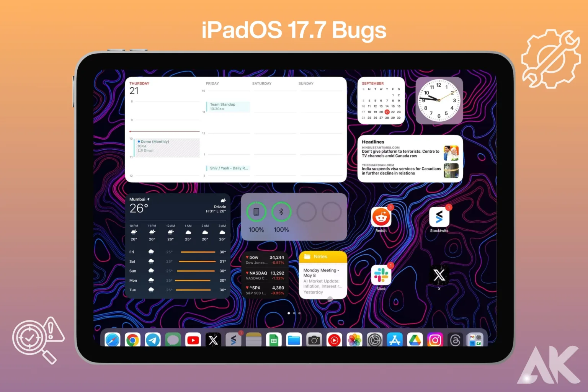The width and height of the screenshot is (588, 392).
Task: Open the X app in the dock
Action: click(x=213, y=340)
